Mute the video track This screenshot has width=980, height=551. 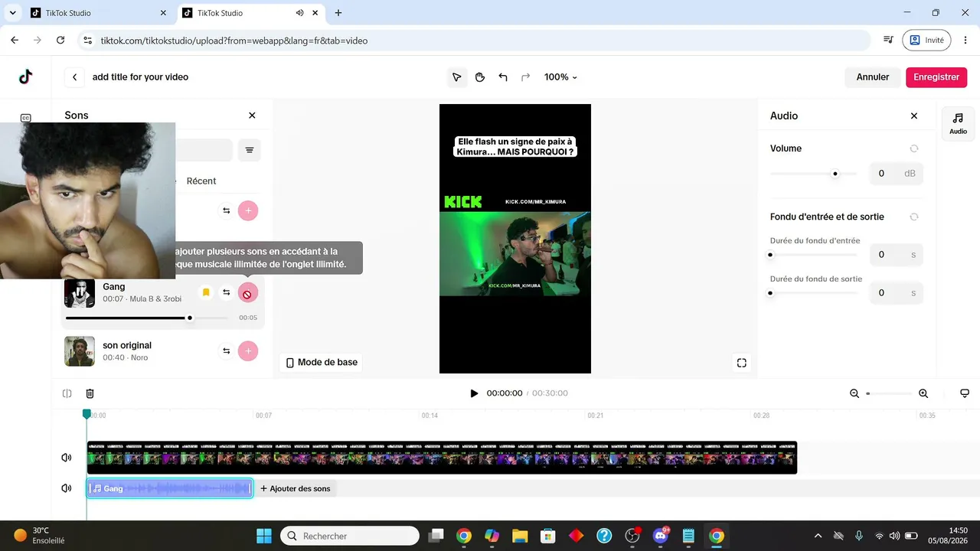pyautogui.click(x=67, y=458)
